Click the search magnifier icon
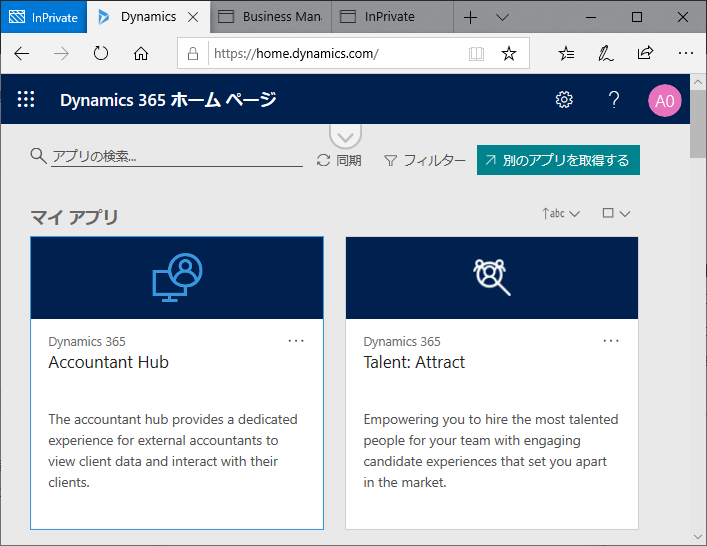 pos(38,156)
